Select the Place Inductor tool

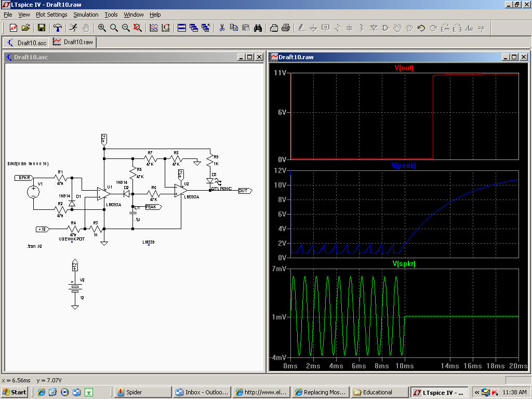[362, 28]
